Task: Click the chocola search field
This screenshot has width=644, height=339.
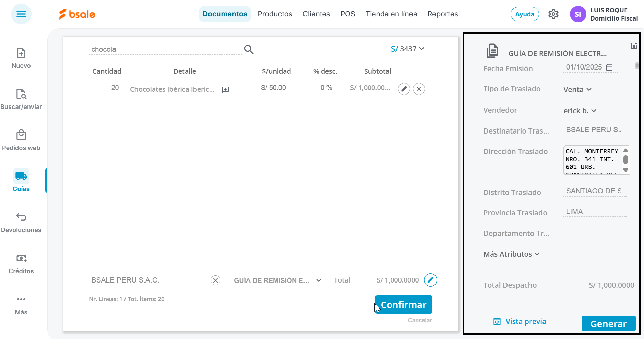Action: pos(165,49)
